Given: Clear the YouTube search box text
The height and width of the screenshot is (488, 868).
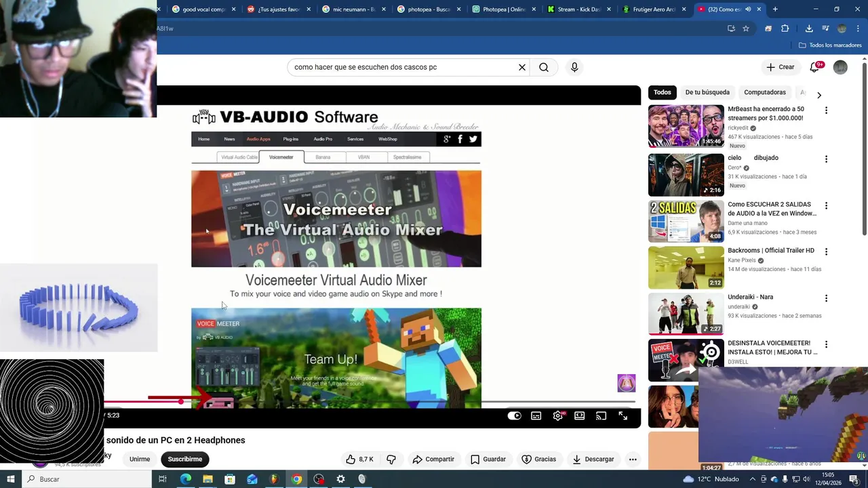Looking at the screenshot, I should 522,67.
